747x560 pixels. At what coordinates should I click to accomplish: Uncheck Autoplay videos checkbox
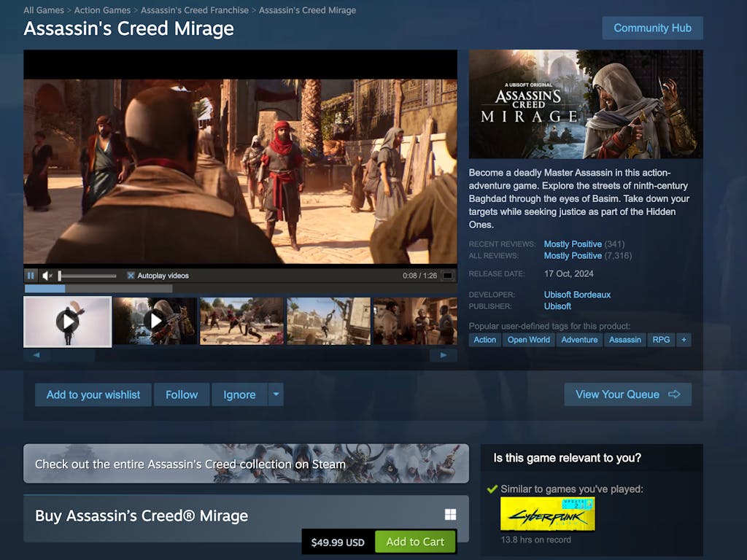click(x=131, y=276)
